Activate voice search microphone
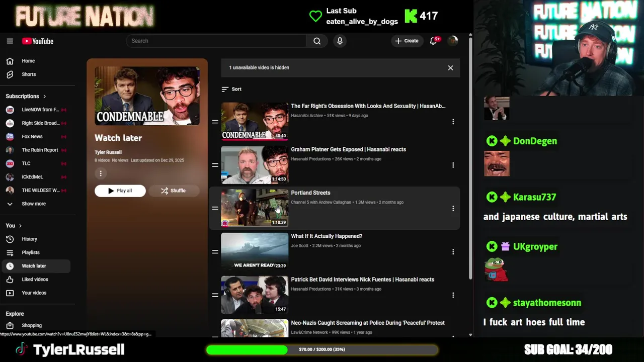Screen dimensions: 644x362 tap(340, 41)
